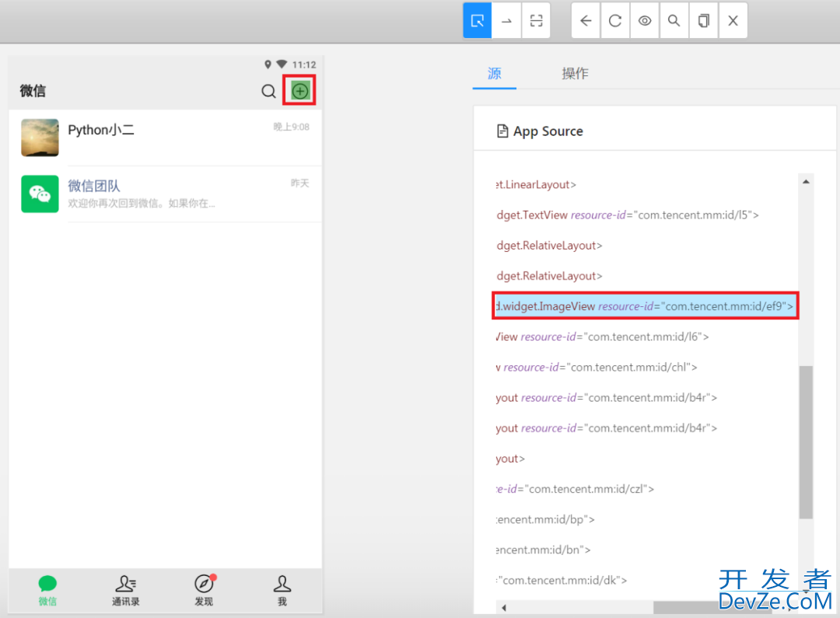Open the 微信团队 chat
This screenshot has height=618, width=840.
click(166, 194)
